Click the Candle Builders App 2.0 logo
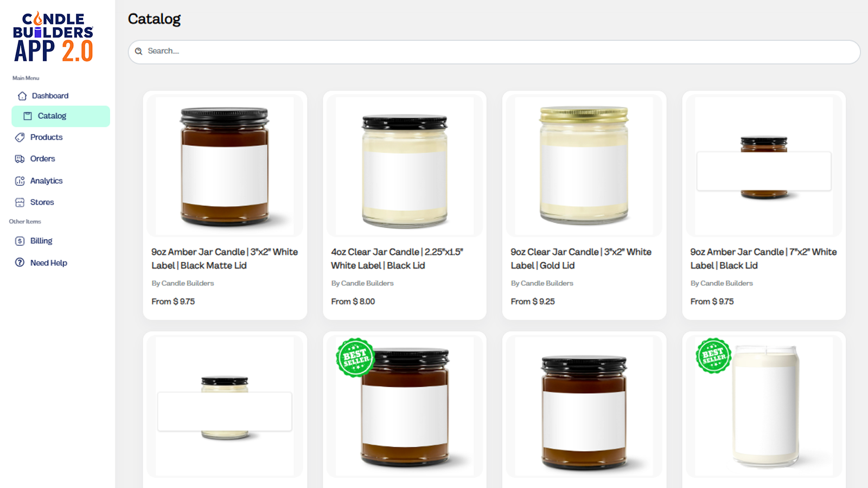 [x=53, y=37]
